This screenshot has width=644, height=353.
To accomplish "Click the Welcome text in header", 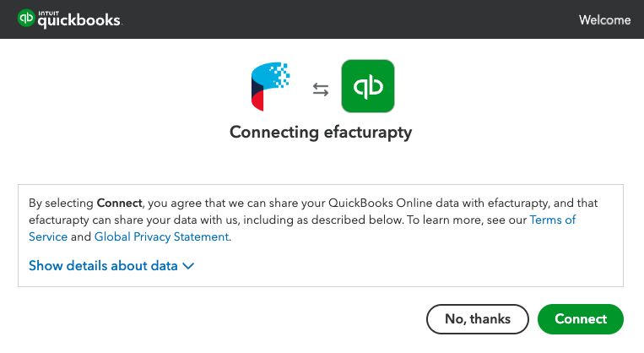I will (x=604, y=19).
